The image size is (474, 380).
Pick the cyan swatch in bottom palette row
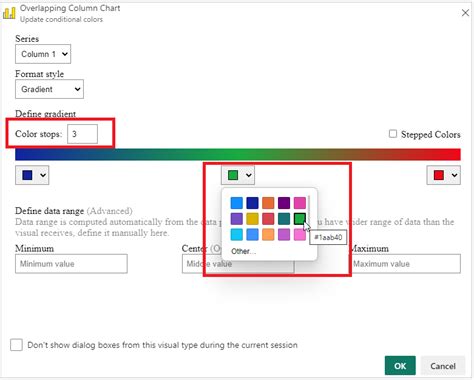pyautogui.click(x=237, y=235)
